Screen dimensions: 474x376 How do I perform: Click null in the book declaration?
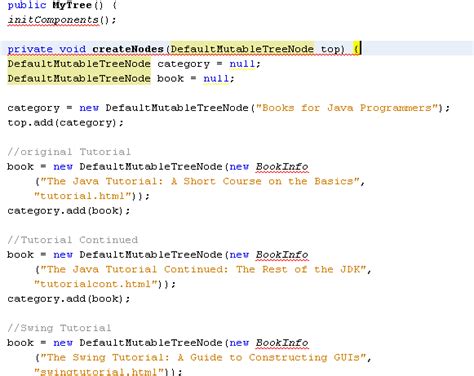(216, 78)
